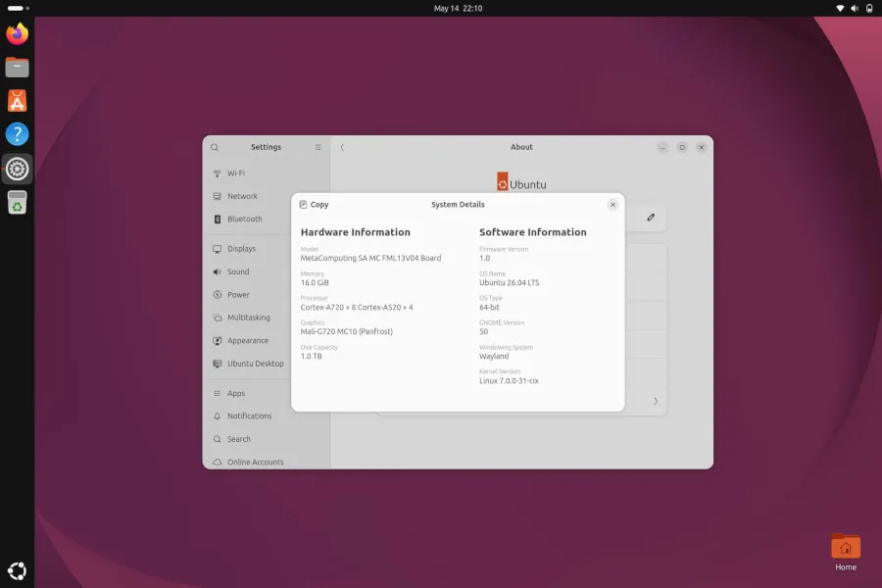Close the Settings About window
This screenshot has width=882, height=588.
pos(701,147)
